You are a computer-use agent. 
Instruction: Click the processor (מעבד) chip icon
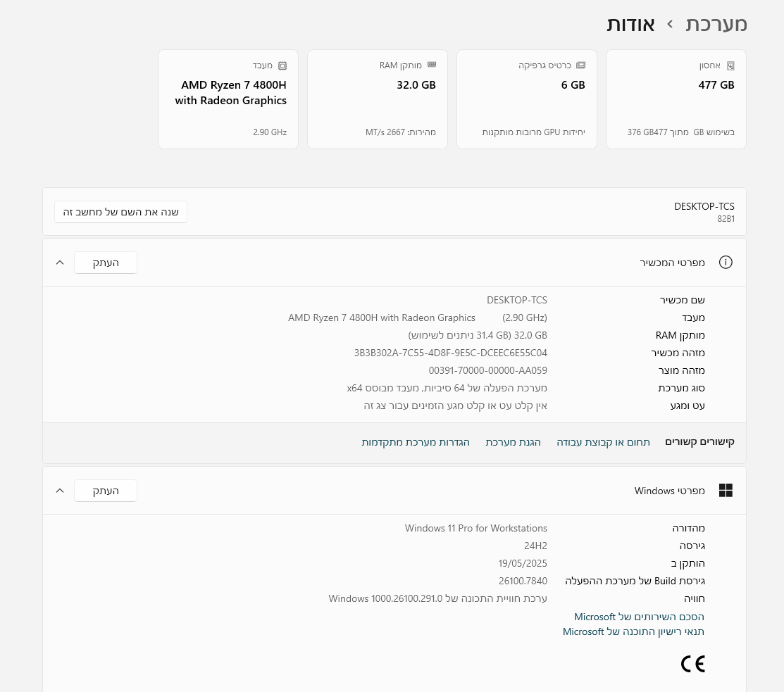pyautogui.click(x=282, y=65)
